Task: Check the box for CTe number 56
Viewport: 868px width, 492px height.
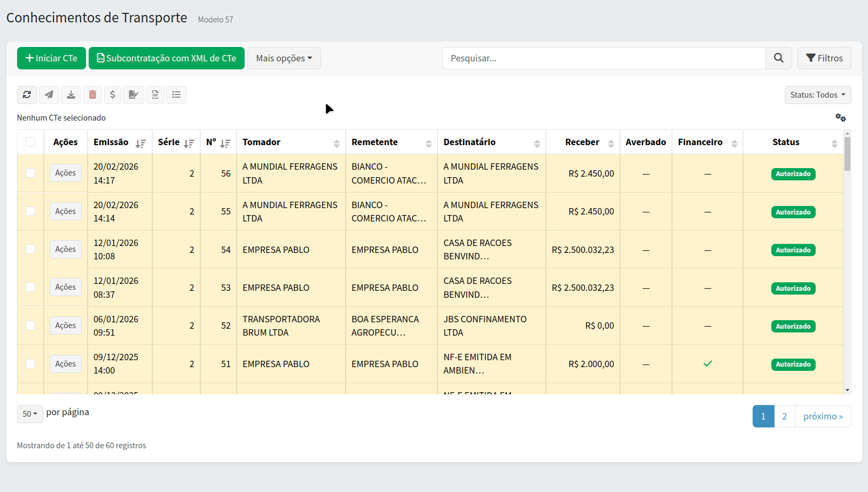Action: pos(30,173)
